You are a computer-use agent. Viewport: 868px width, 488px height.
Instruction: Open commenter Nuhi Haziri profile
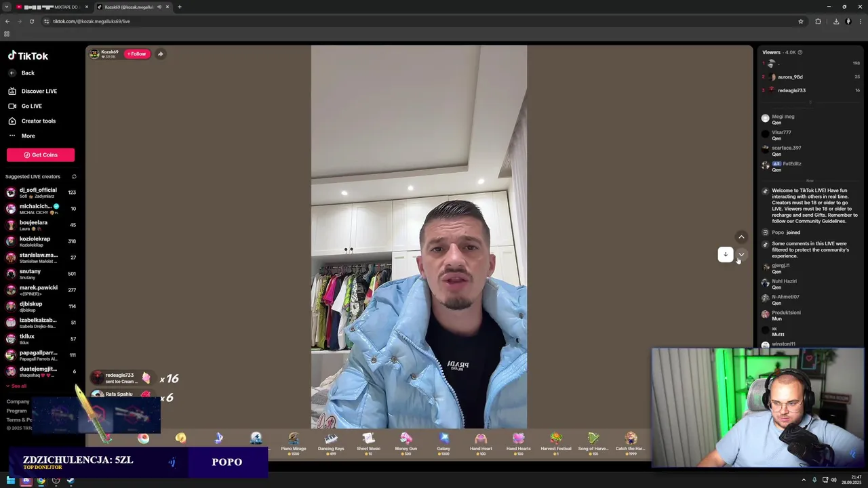pos(784,281)
